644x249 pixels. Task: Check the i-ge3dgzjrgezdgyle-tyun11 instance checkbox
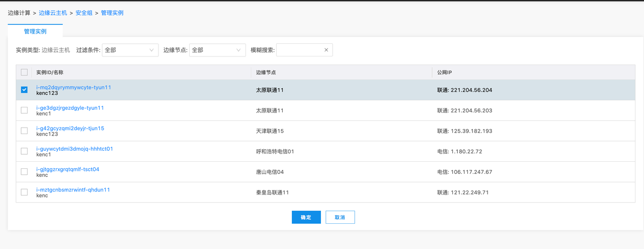(24, 110)
